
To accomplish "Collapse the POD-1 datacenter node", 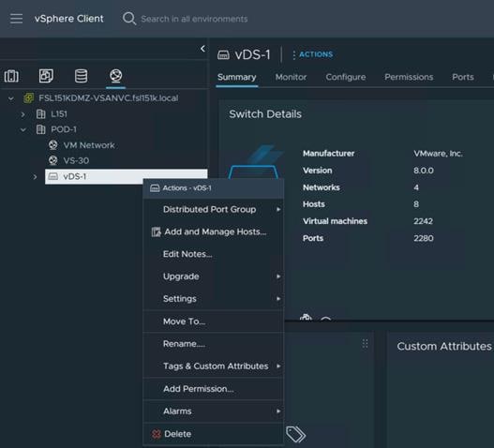I will click(23, 129).
